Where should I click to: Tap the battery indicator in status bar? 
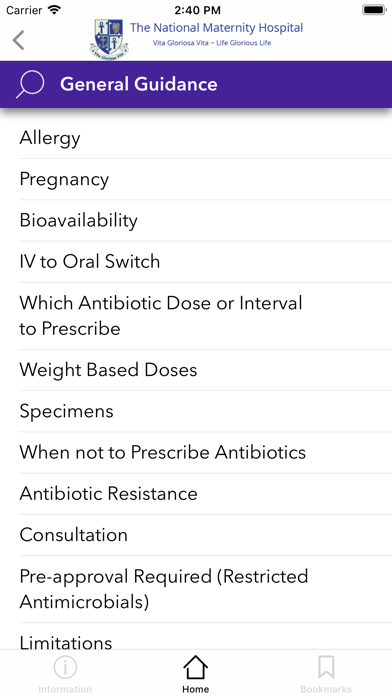click(x=374, y=10)
